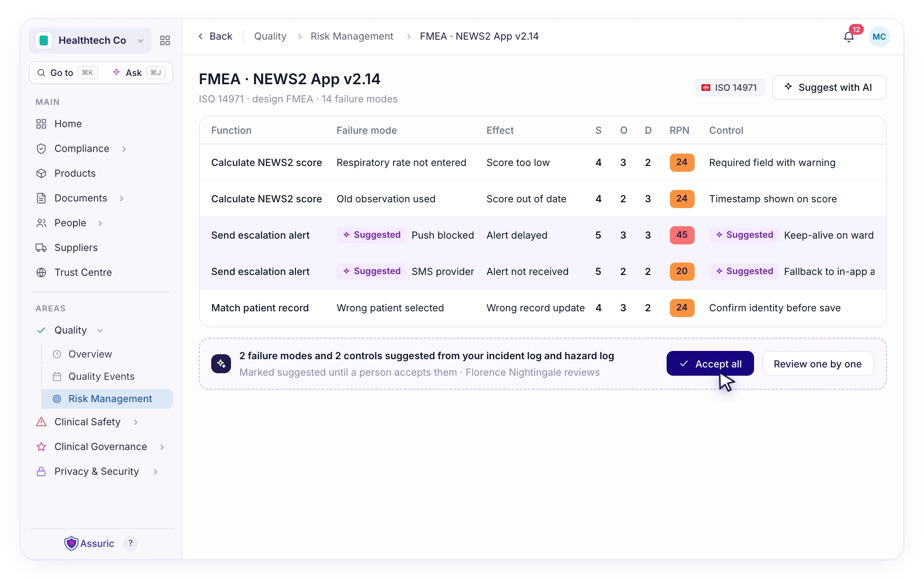Click the Trust Centre globe icon
This screenshot has width=924, height=578.
coord(41,272)
